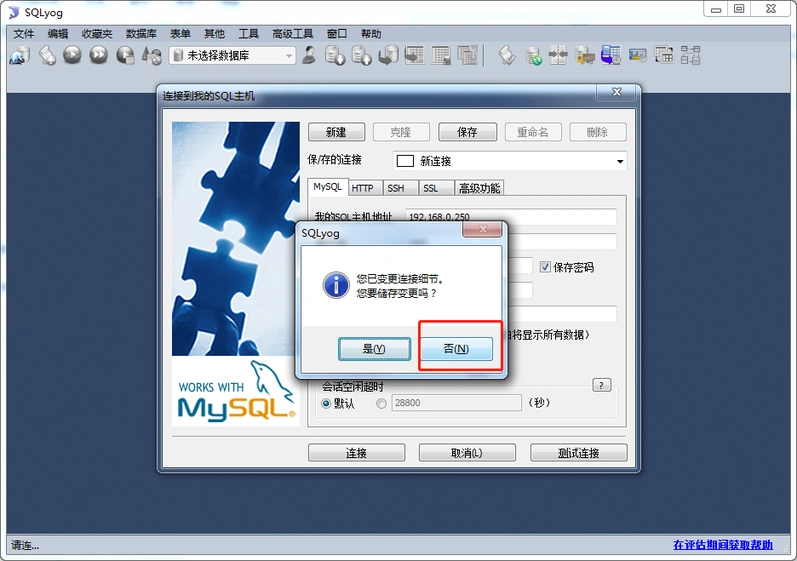
Task: Switch to the 高级功能 tab
Action: [479, 188]
